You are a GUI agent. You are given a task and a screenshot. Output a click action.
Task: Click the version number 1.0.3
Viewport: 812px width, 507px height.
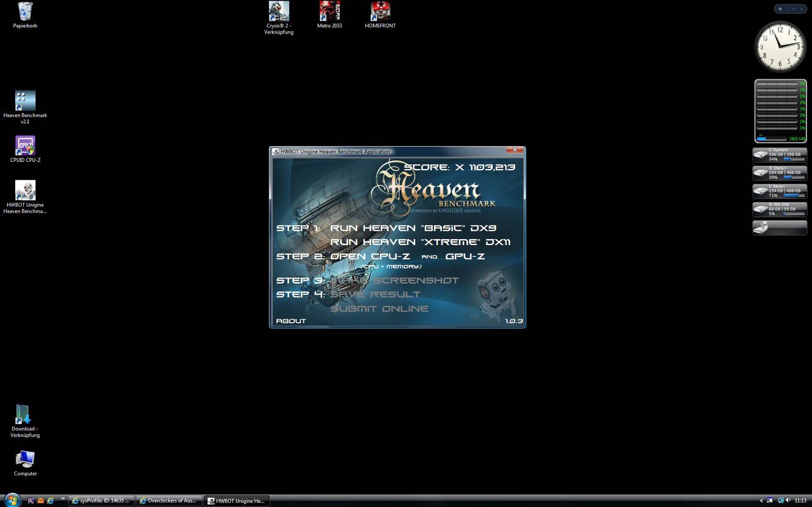[514, 321]
